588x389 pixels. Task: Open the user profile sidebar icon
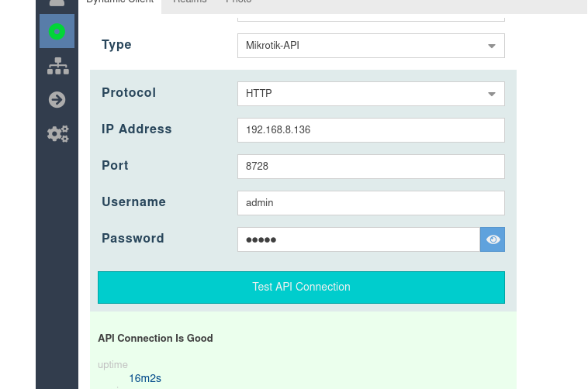click(57, 3)
